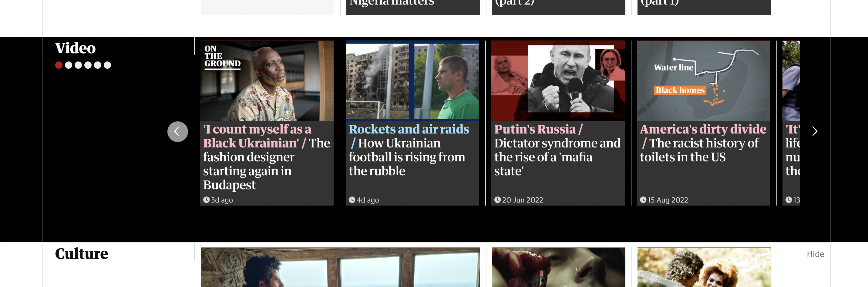Viewport: 868px width, 287px height.
Task: Click the partially visible fifth video card
Action: point(791,123)
